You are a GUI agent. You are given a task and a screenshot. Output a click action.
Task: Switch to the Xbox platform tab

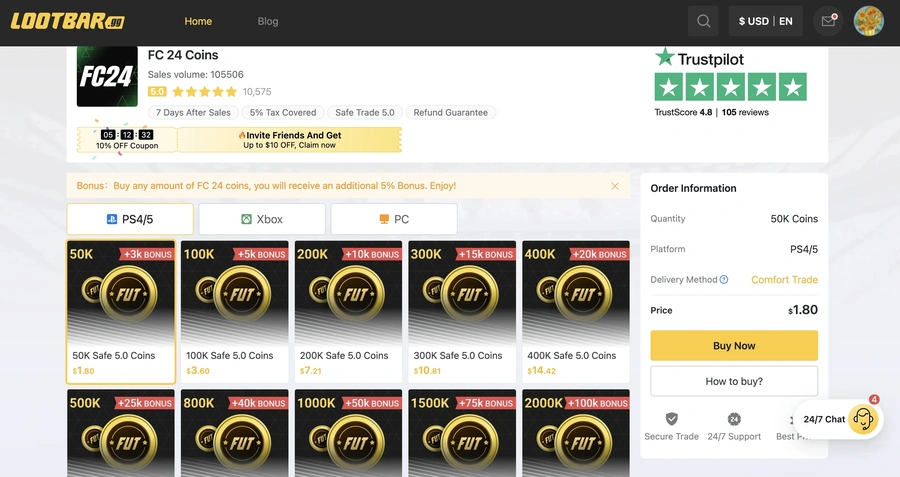point(262,219)
